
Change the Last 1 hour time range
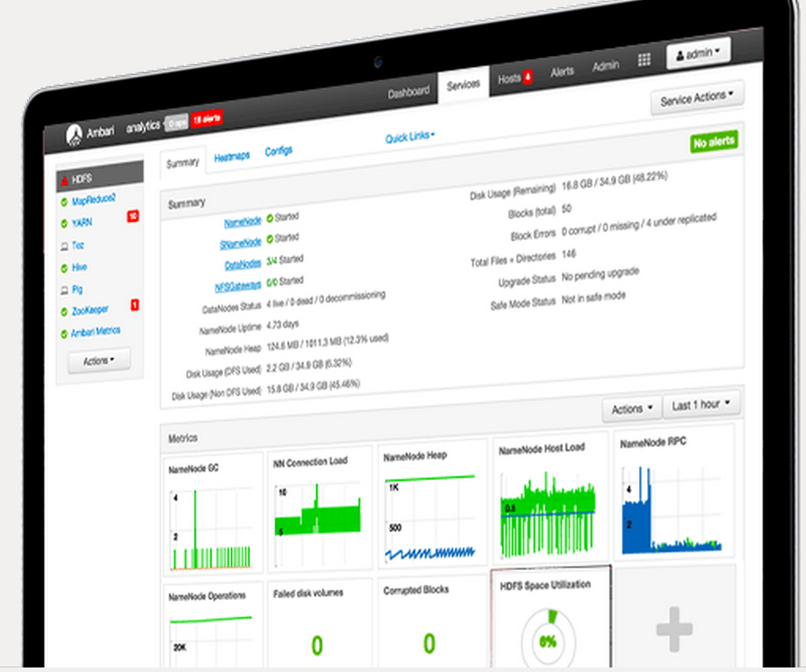701,405
